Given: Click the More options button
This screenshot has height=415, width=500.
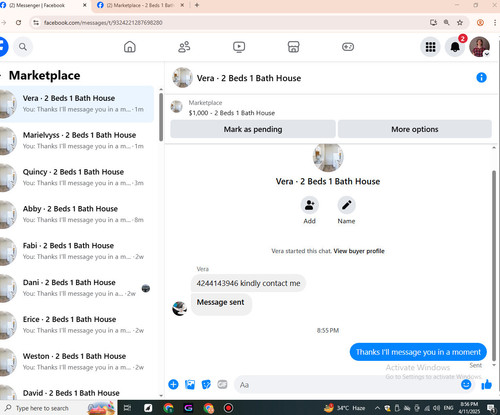Looking at the screenshot, I should click(415, 129).
